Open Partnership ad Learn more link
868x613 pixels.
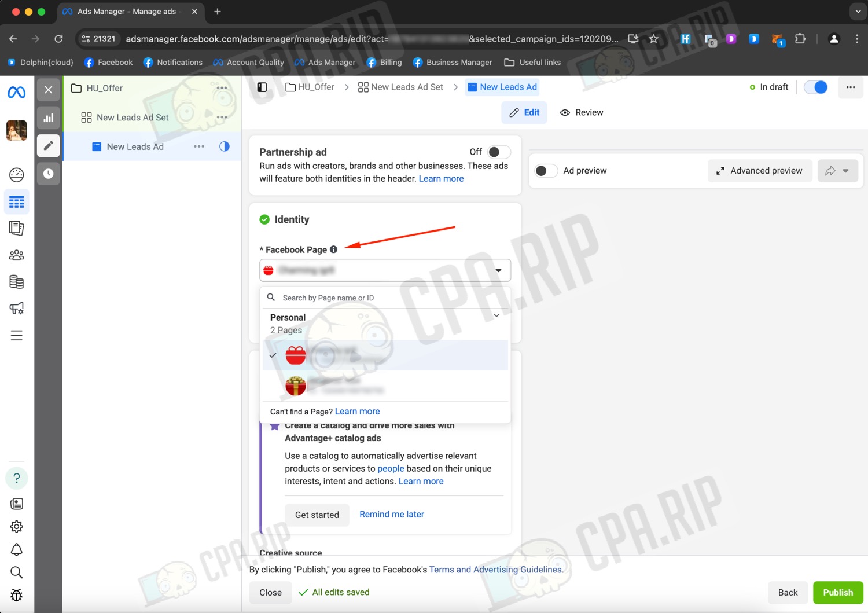441,178
